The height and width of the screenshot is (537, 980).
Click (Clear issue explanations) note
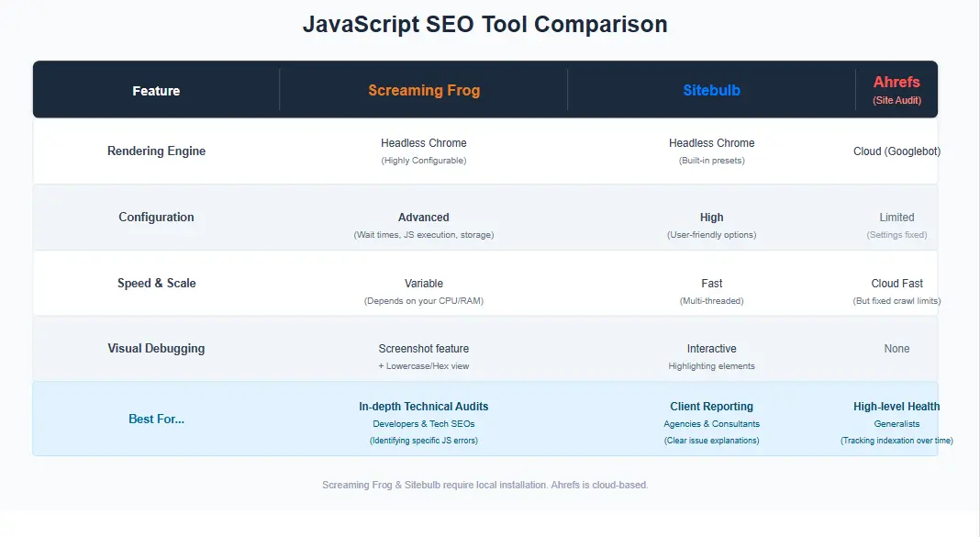(711, 441)
